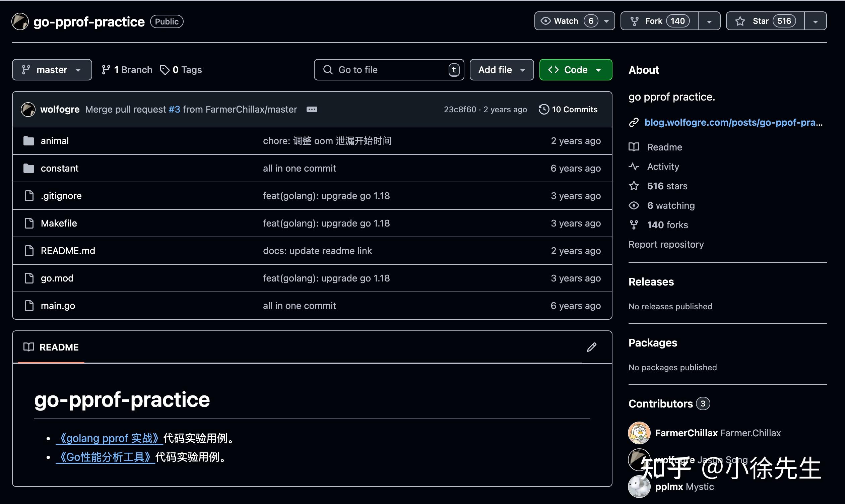The image size is (845, 504).
Task: Open FarmerChillax contributor avatar
Action: 639,433
